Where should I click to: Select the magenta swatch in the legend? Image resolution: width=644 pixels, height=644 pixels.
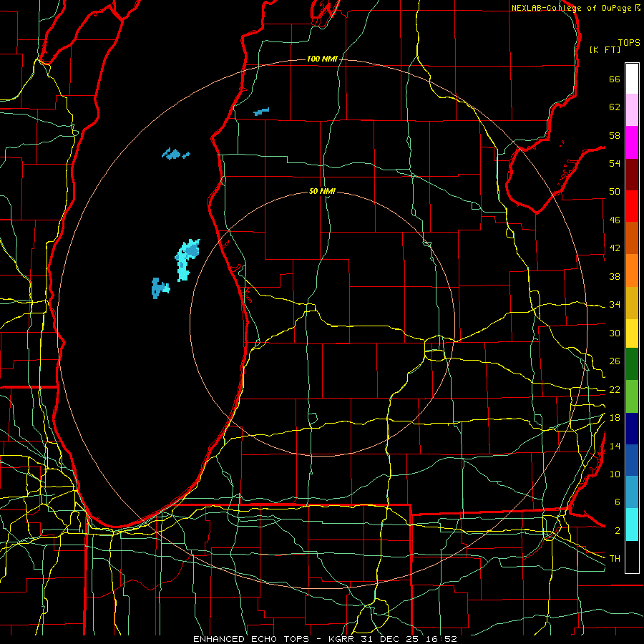(x=632, y=142)
